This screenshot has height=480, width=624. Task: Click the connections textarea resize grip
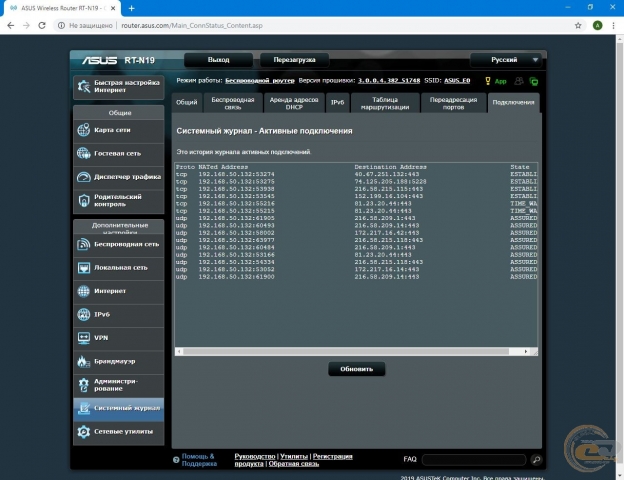535,352
